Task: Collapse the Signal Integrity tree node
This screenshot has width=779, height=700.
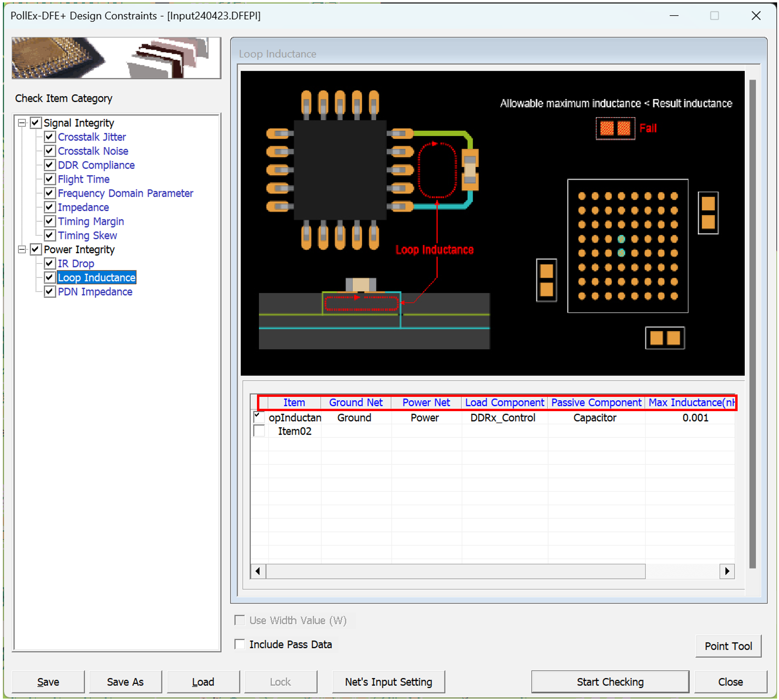Action: click(x=22, y=123)
